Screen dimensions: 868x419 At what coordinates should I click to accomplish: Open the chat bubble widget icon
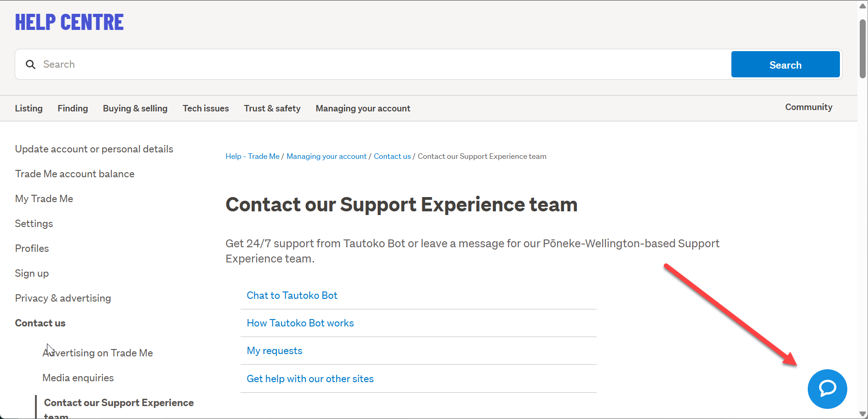(827, 389)
